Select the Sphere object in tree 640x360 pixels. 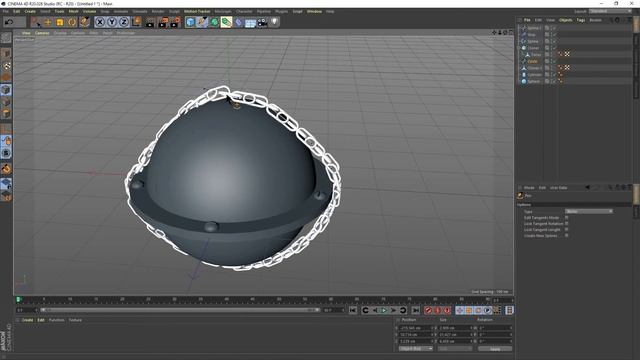coord(533,81)
